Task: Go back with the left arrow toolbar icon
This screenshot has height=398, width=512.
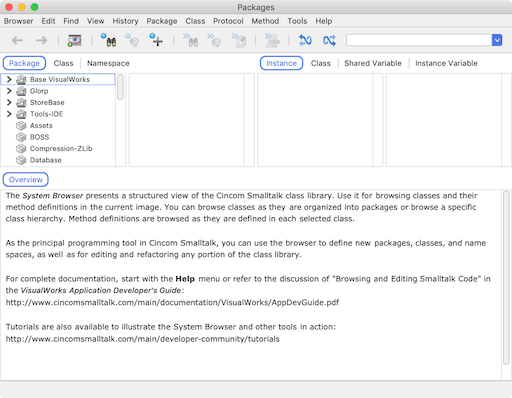Action: point(17,41)
